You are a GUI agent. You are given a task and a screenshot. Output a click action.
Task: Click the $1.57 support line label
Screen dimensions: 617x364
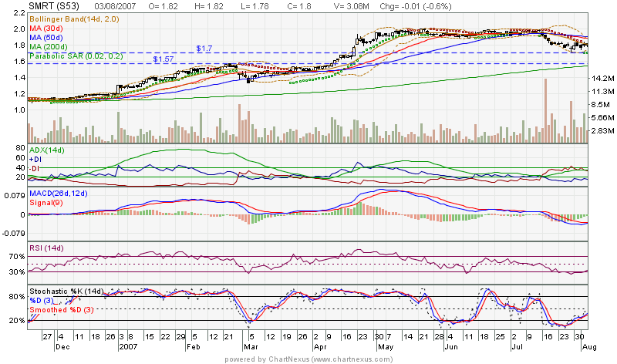(x=164, y=59)
